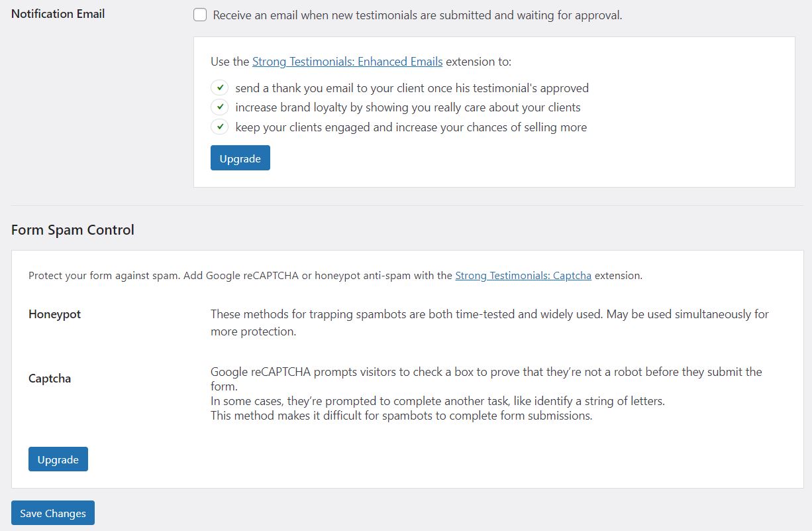Click the Form Spam Control heading
The image size is (812, 531).
[73, 230]
